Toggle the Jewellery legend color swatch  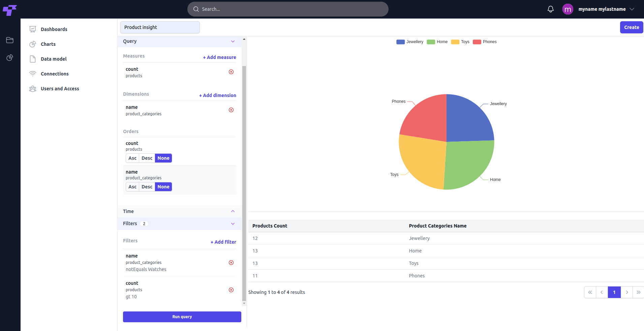pyautogui.click(x=400, y=42)
